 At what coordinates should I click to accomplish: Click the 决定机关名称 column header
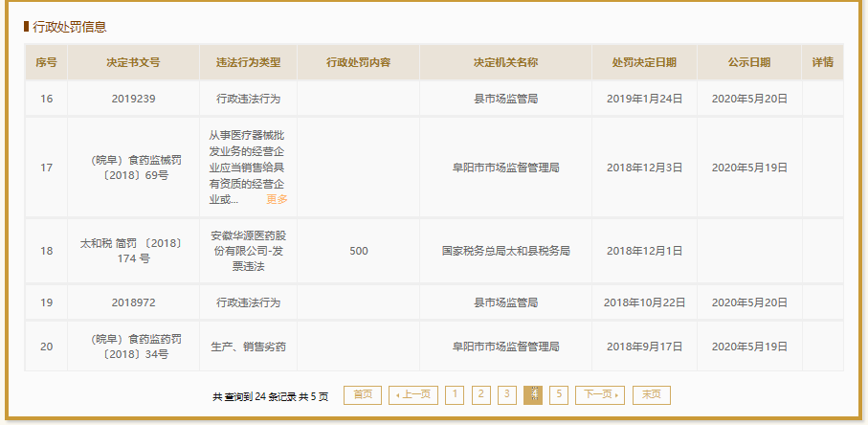point(505,62)
